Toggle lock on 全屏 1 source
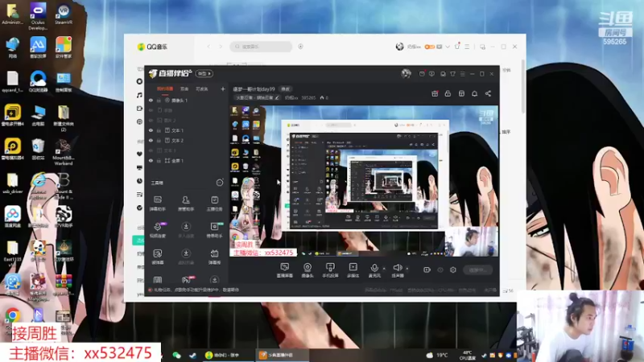Image resolution: width=644 pixels, height=362 pixels. 159,160
